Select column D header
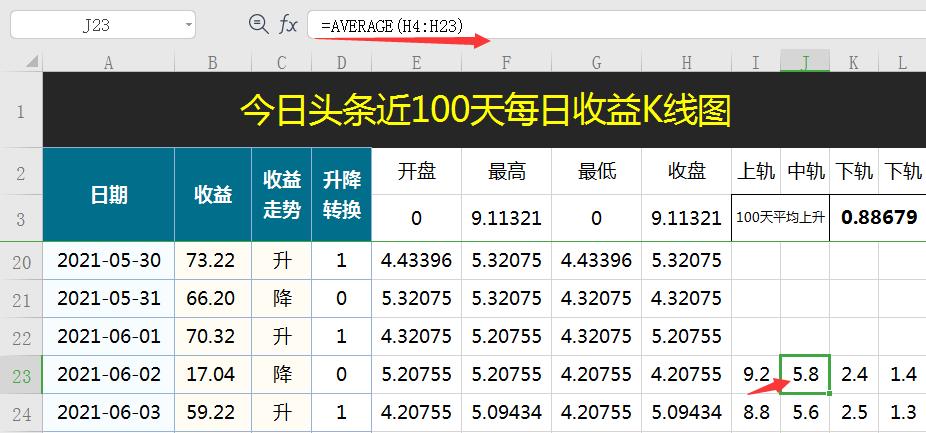 (341, 63)
